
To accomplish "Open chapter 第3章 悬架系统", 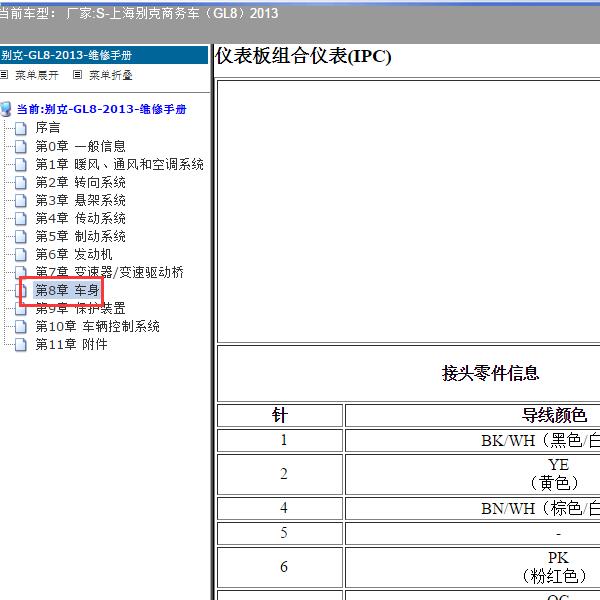I will [x=80, y=200].
